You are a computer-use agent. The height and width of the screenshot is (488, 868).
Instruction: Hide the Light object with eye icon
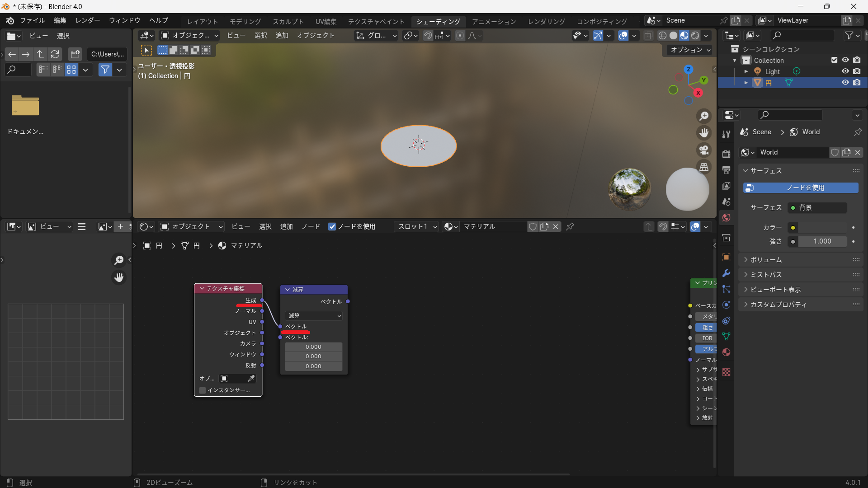[845, 71]
